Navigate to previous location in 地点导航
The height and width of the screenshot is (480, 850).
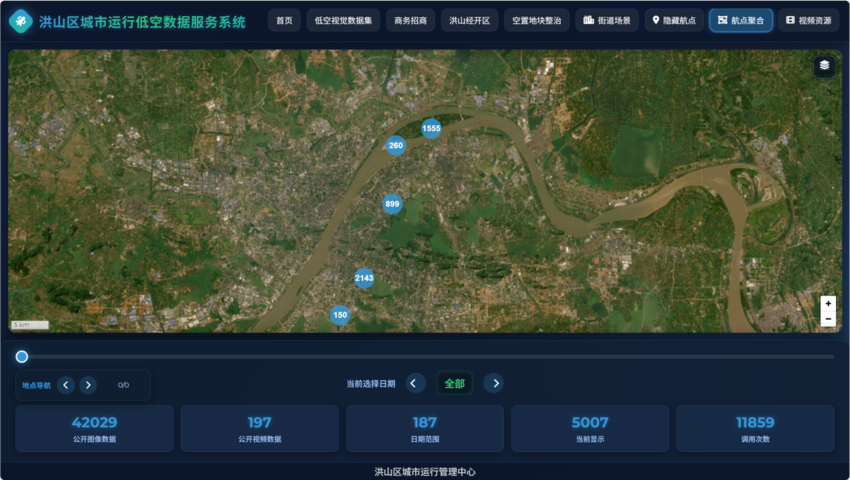click(x=66, y=385)
